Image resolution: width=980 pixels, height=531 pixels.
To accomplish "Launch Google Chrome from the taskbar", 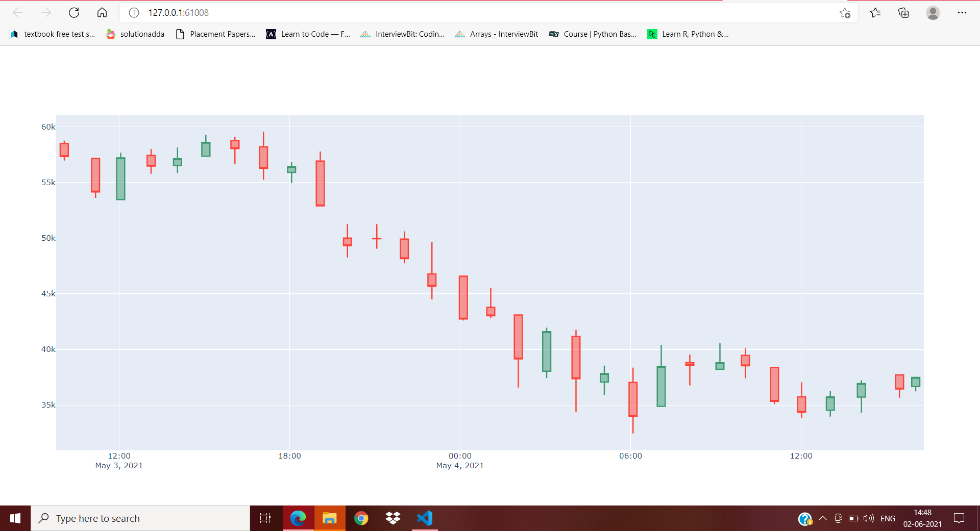I will pyautogui.click(x=361, y=518).
